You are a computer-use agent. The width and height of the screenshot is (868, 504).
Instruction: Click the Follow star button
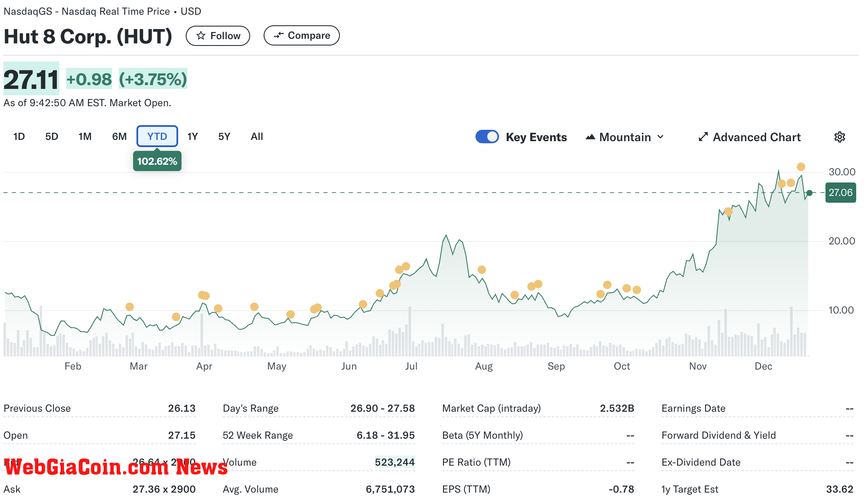[218, 36]
